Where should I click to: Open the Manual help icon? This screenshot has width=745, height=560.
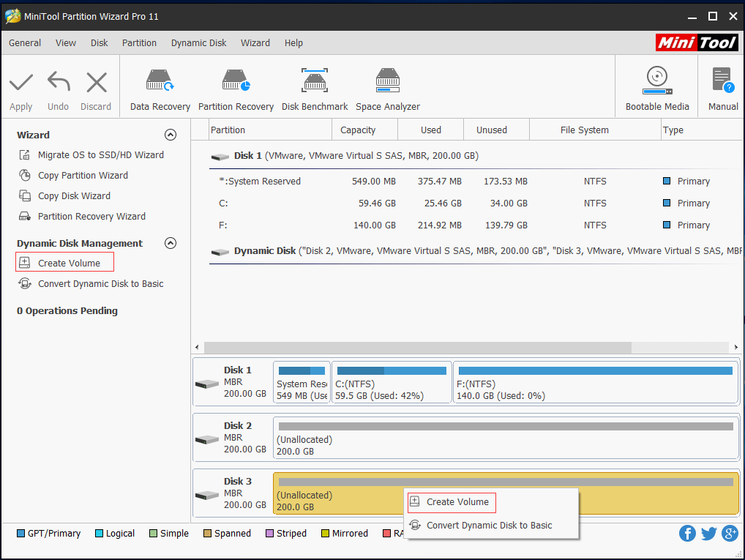[723, 79]
